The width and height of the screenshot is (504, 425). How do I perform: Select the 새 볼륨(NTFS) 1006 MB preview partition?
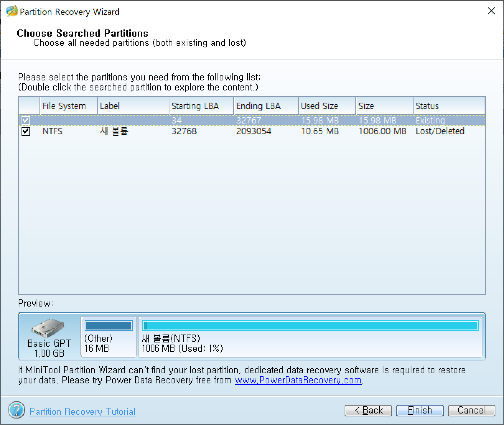pos(311,337)
